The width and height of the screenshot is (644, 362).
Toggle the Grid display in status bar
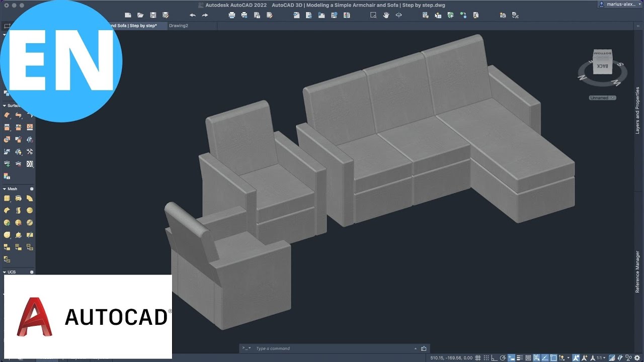click(477, 357)
